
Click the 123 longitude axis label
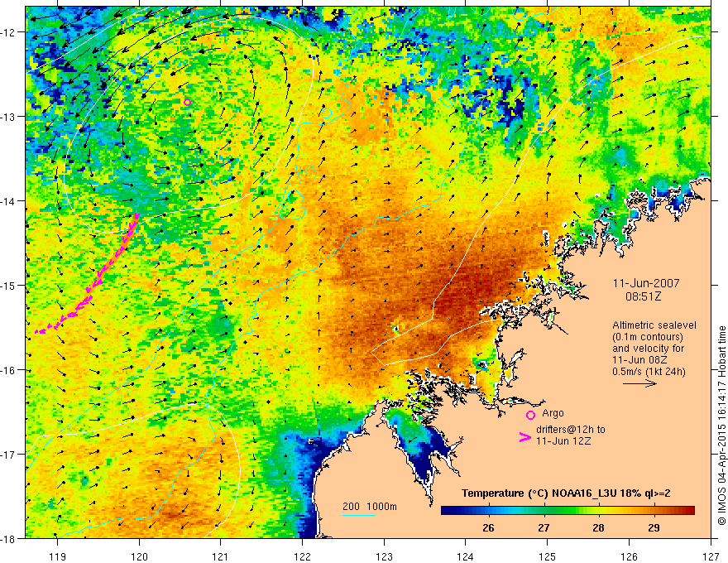click(384, 556)
